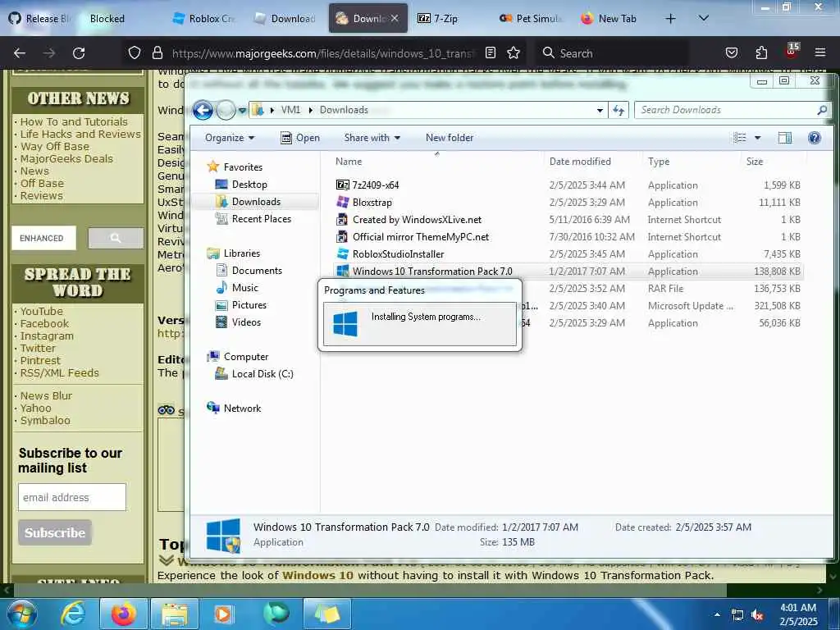Click the YouTube link in Spread the Word

(x=41, y=311)
